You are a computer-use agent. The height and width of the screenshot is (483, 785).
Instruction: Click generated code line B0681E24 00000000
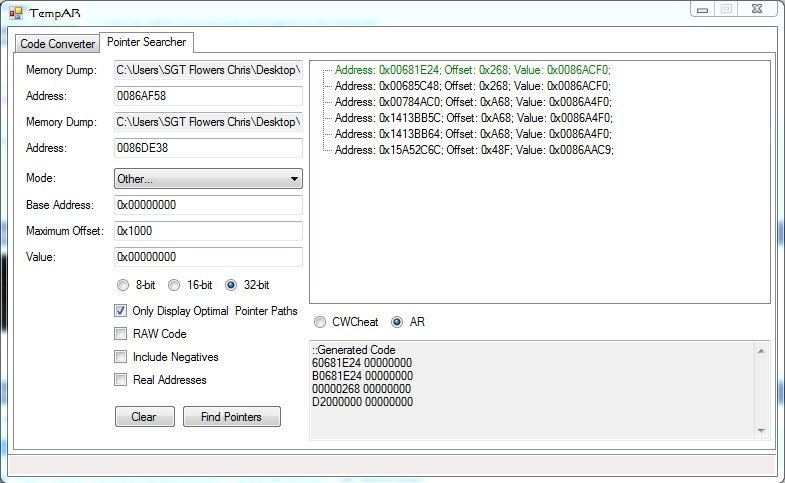coord(362,376)
